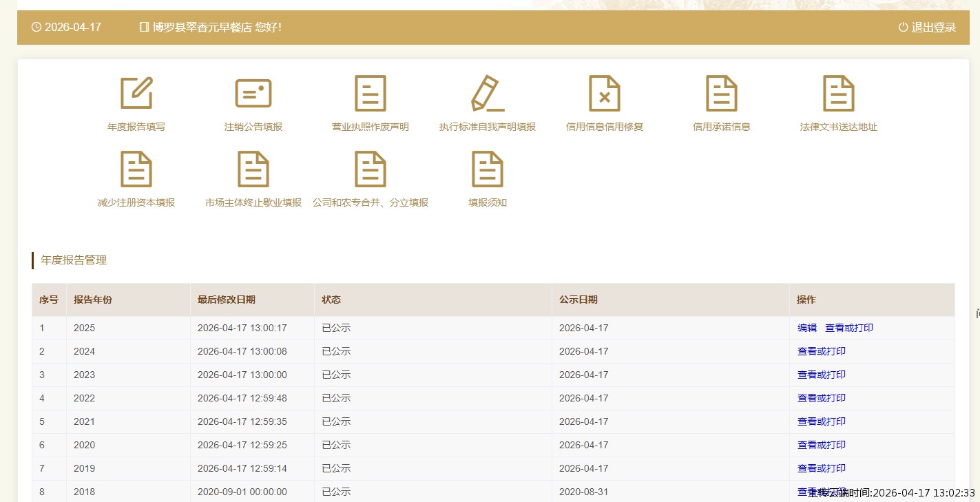
Task: Open the 法律文书送达地址 icon
Action: [x=839, y=94]
